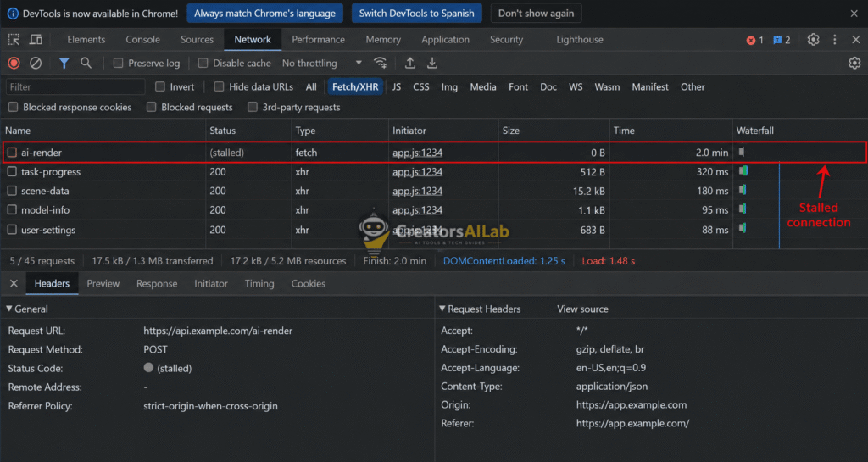Select the ai-render stalled request

[434, 152]
